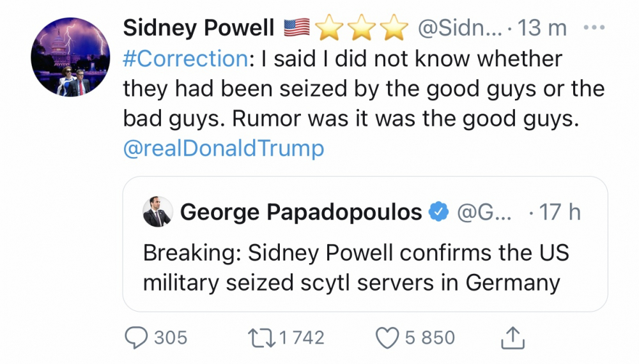Like the tweet with the heart icon
This screenshot has height=364, width=639.
click(x=387, y=337)
